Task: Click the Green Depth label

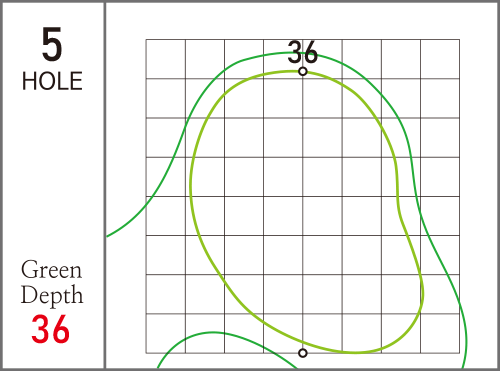Action: pos(52,282)
